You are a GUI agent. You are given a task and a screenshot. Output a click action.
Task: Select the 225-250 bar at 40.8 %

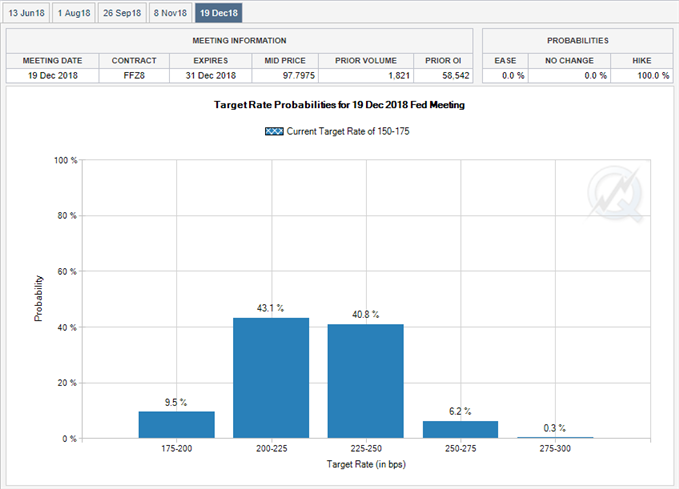365,381
